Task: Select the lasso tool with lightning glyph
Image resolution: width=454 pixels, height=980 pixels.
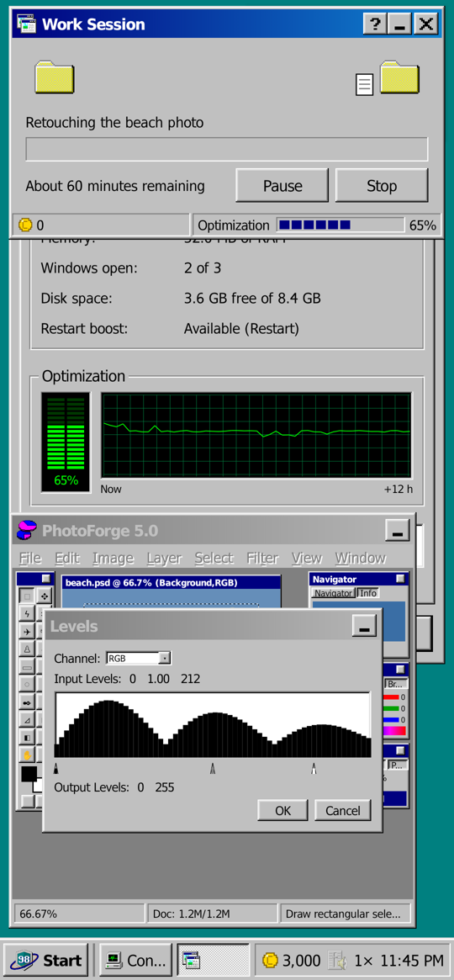Action: click(x=27, y=614)
